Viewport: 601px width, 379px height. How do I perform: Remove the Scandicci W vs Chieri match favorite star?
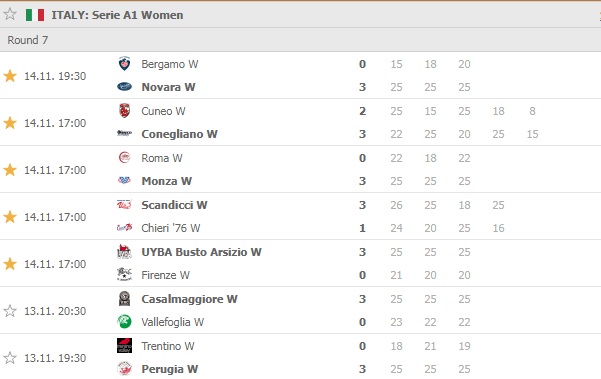coord(10,217)
